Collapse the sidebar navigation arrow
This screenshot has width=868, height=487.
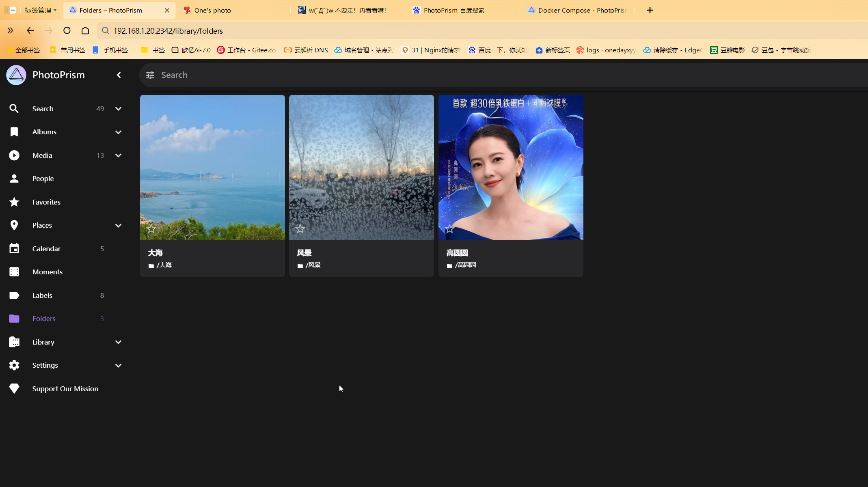coord(119,75)
